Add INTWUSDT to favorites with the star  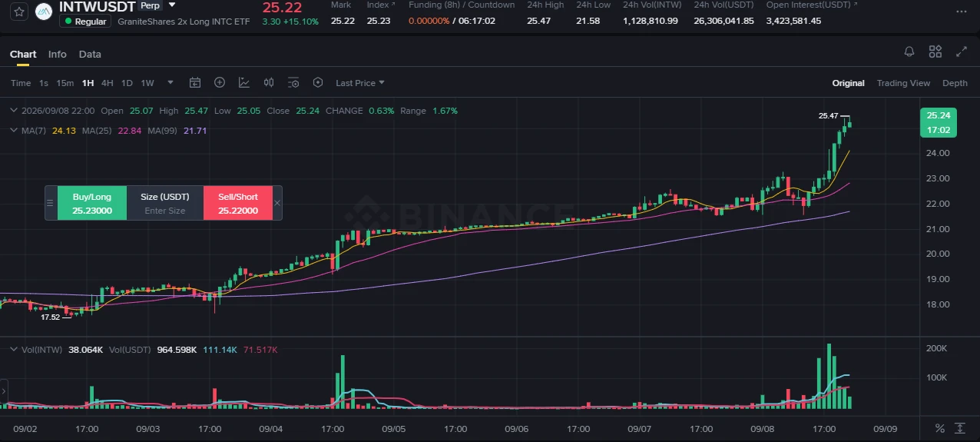point(19,12)
